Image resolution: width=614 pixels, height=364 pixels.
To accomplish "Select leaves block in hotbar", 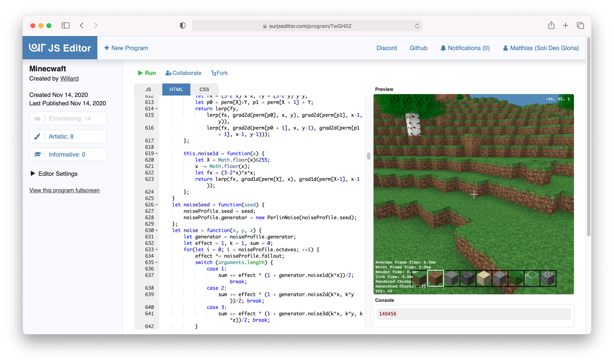I will (x=516, y=278).
